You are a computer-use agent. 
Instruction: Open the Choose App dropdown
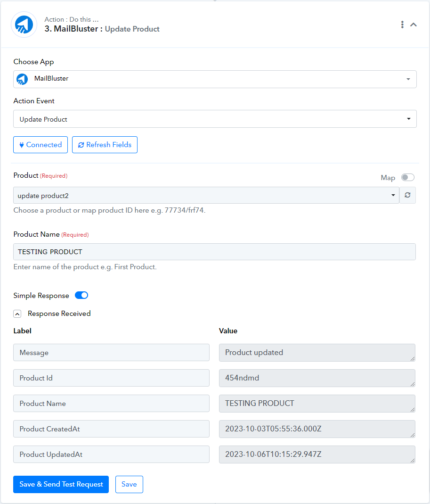coord(215,79)
